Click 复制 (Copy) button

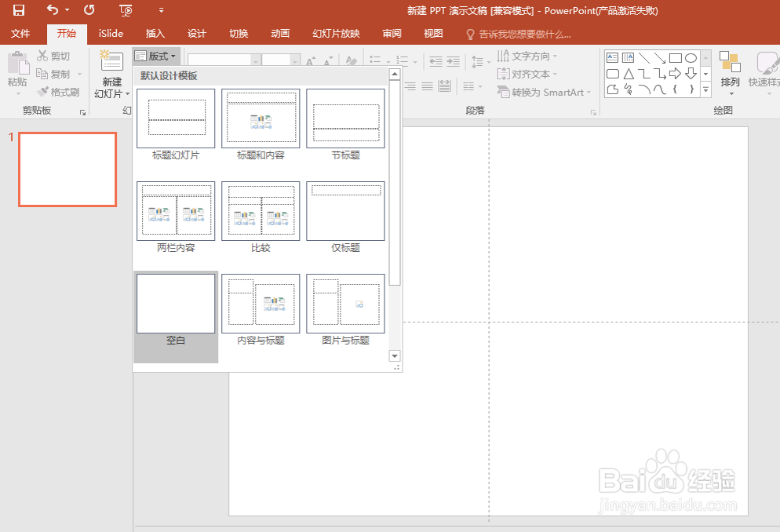coord(53,74)
